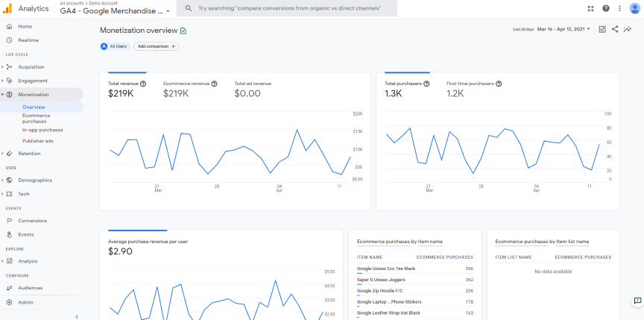This screenshot has width=644, height=320.
Task: Expand the Tech section arrow
Action: 2,194
